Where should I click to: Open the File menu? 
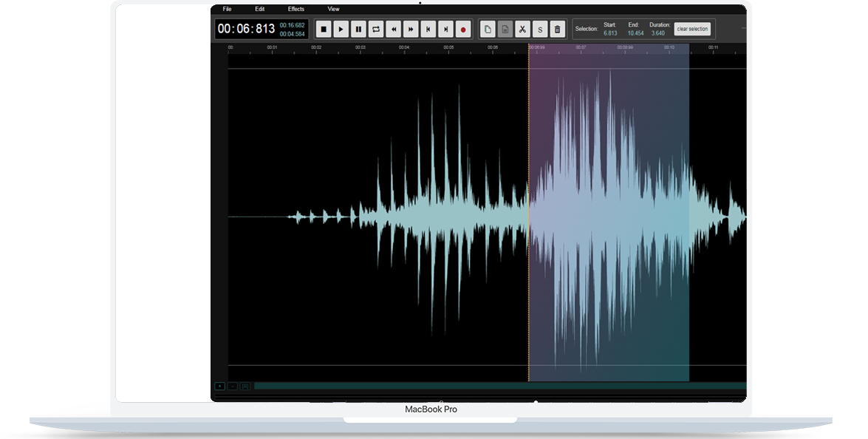pyautogui.click(x=227, y=9)
